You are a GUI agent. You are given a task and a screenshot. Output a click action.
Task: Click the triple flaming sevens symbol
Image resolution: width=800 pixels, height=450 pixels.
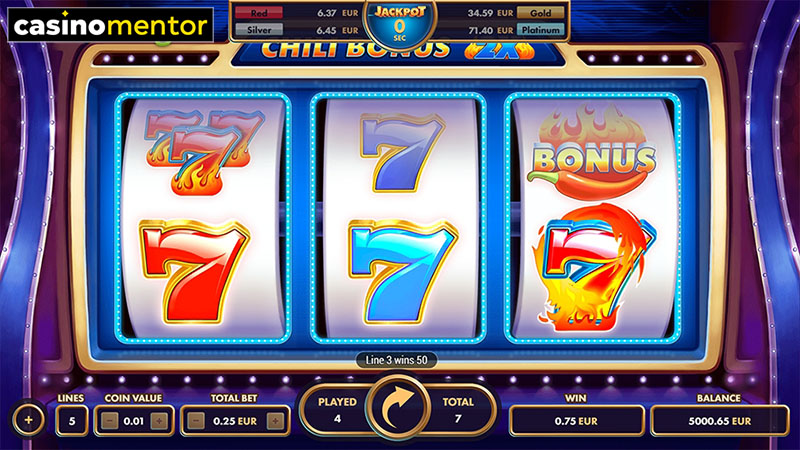click(x=204, y=152)
